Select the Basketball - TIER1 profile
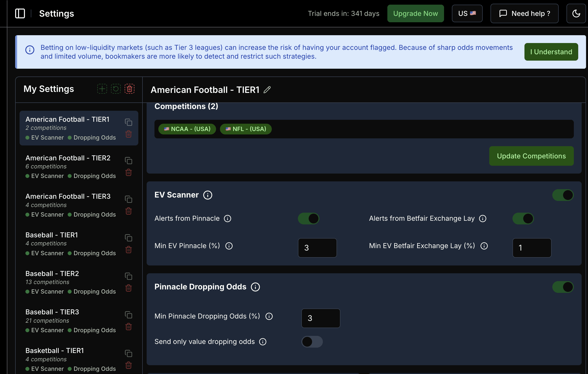The height and width of the screenshot is (374, 588). coord(55,350)
